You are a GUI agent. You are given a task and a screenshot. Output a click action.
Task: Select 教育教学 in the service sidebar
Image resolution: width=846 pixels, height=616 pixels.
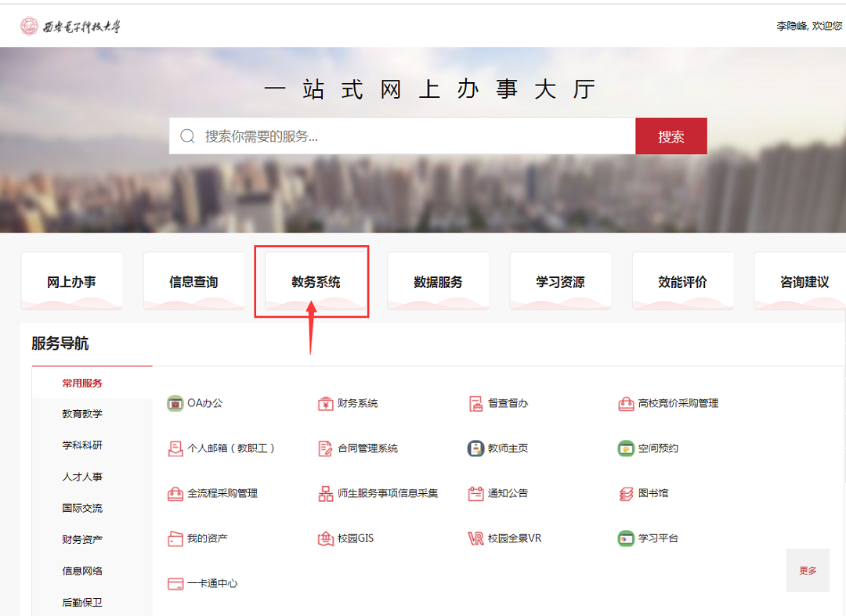click(x=82, y=413)
